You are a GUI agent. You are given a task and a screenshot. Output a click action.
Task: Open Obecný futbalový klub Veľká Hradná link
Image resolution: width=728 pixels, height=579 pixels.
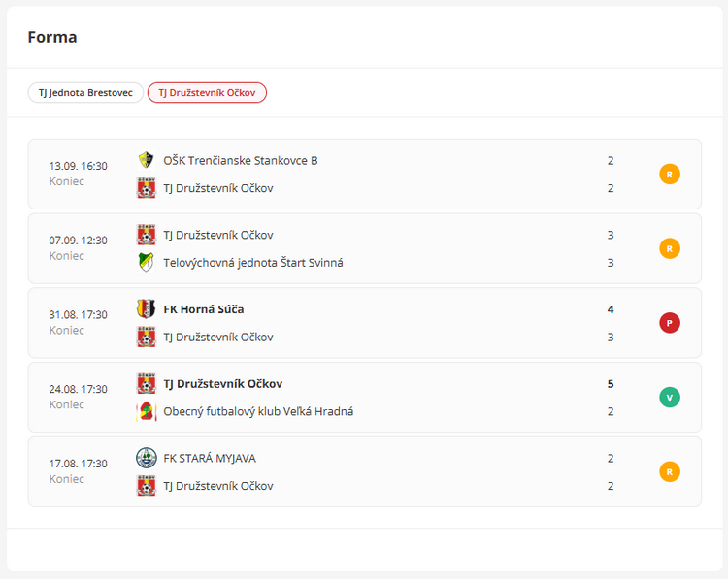click(x=257, y=411)
